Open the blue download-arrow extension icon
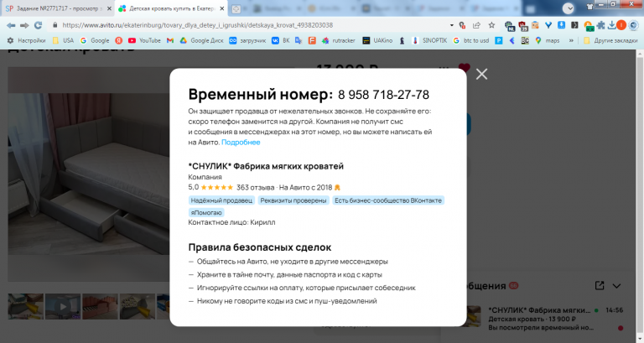 tap(562, 25)
